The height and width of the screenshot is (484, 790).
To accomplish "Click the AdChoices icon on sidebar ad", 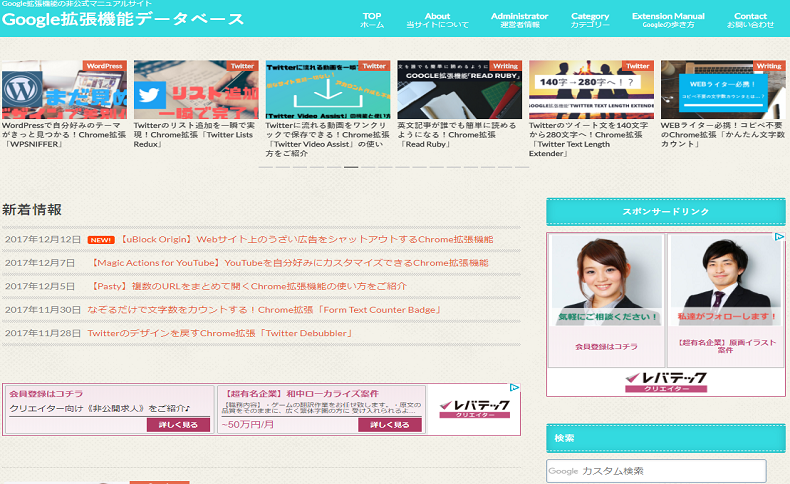I will (x=779, y=237).
